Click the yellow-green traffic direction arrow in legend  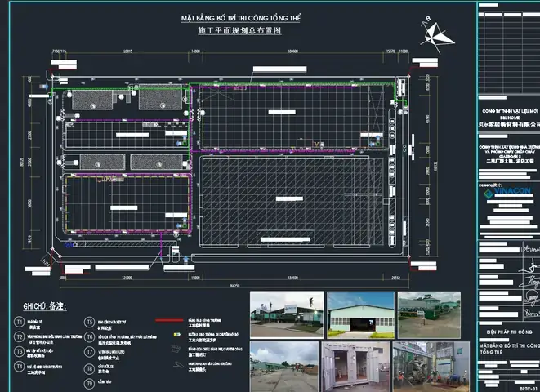pyautogui.click(x=177, y=334)
